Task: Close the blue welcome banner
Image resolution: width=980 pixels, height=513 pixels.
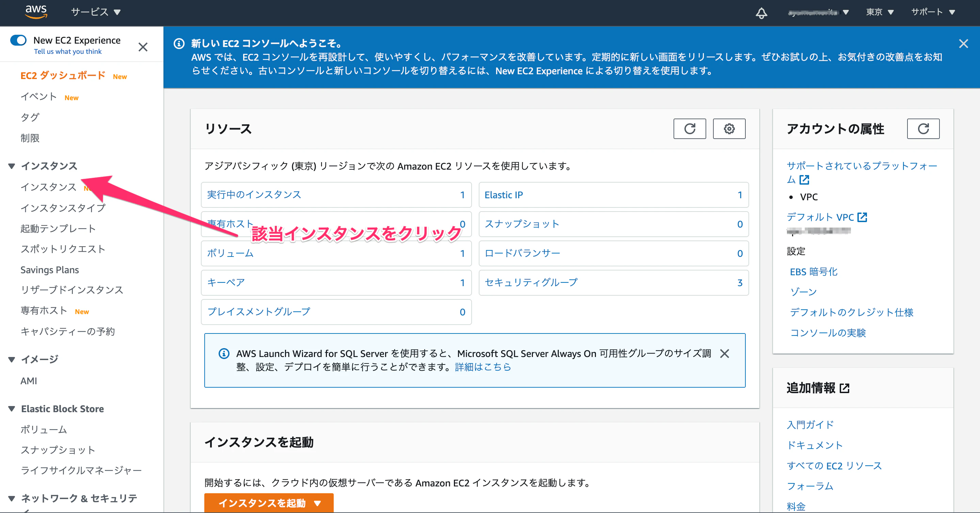Action: click(x=963, y=43)
